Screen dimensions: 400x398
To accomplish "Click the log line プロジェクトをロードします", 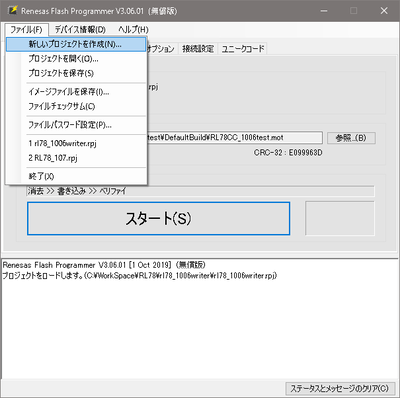I will click(x=140, y=276).
